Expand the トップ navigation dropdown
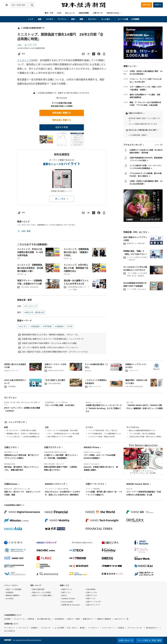 point(31,19)
